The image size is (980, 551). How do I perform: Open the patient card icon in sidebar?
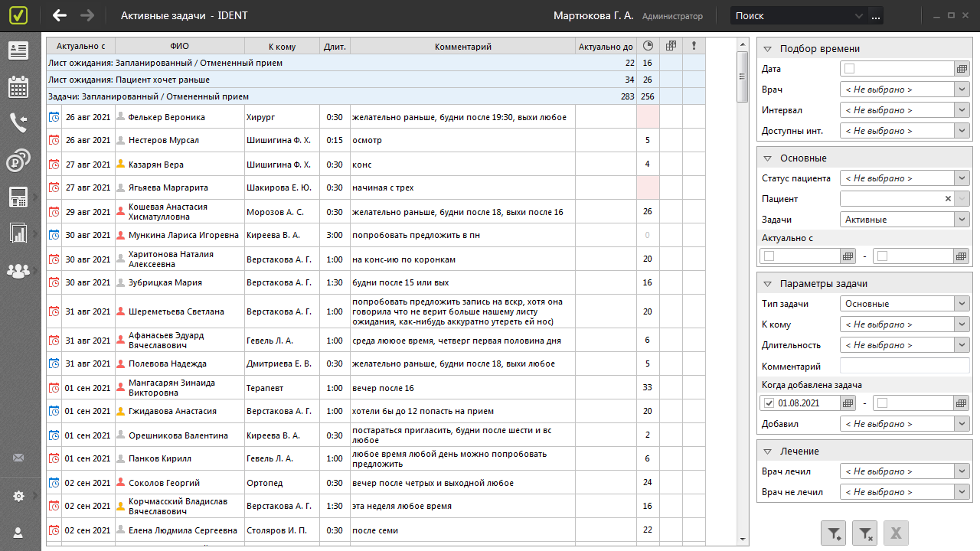click(18, 51)
